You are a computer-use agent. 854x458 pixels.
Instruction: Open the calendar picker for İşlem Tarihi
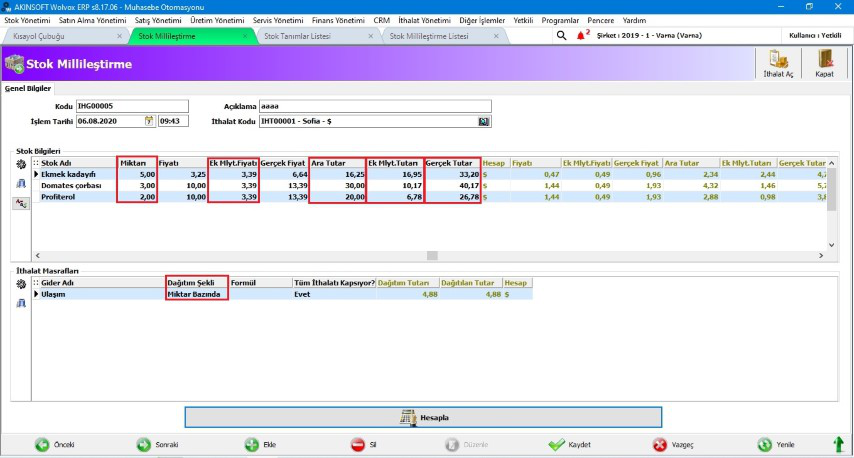click(x=149, y=121)
